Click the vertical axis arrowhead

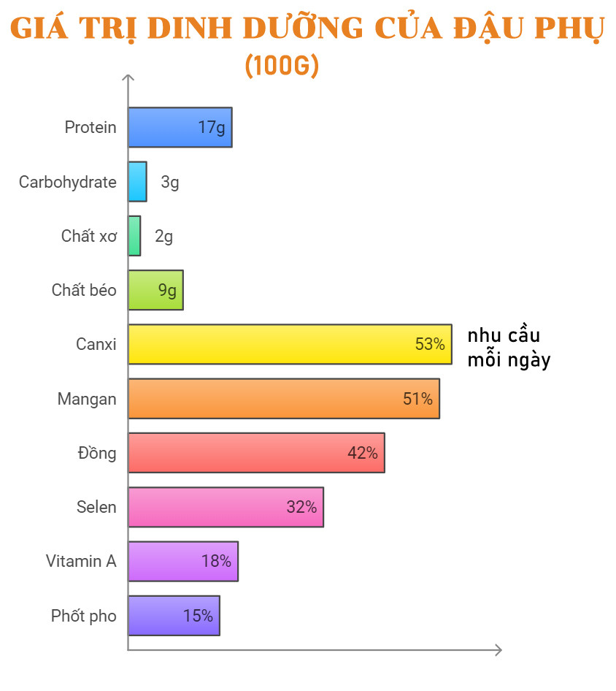pos(128,77)
